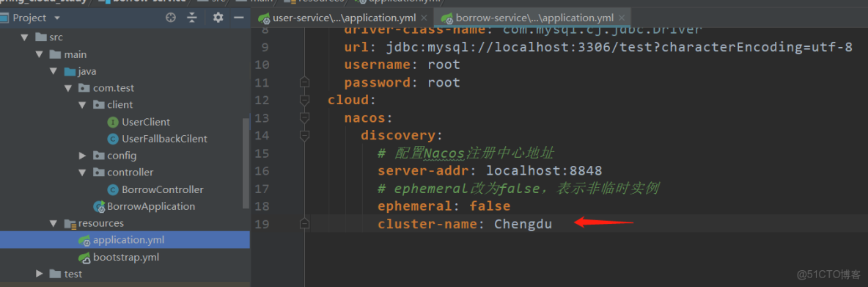Select bootstrap.yml in project tree
868x287 pixels.
[125, 257]
